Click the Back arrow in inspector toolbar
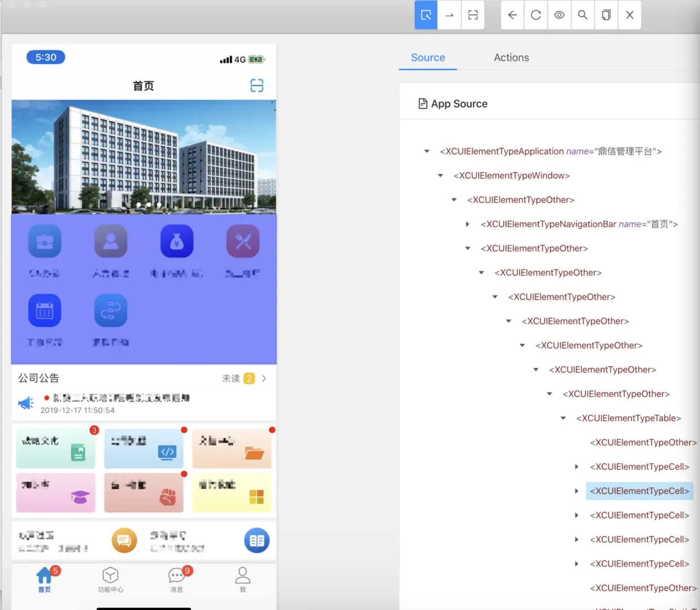Viewport: 700px width, 610px height. coord(513,15)
